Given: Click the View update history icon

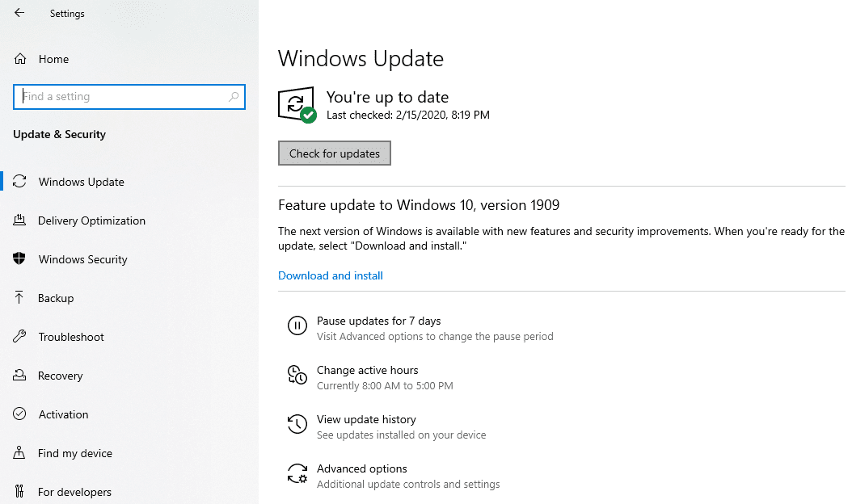Looking at the screenshot, I should (x=297, y=424).
